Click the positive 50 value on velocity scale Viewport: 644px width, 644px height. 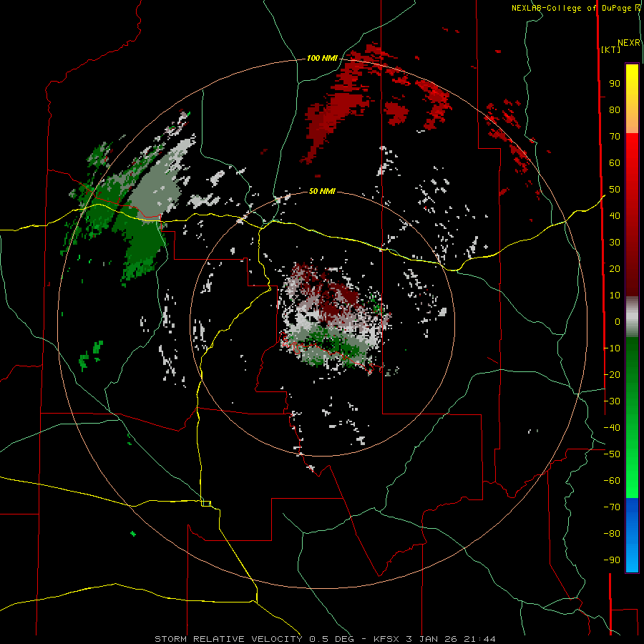615,190
